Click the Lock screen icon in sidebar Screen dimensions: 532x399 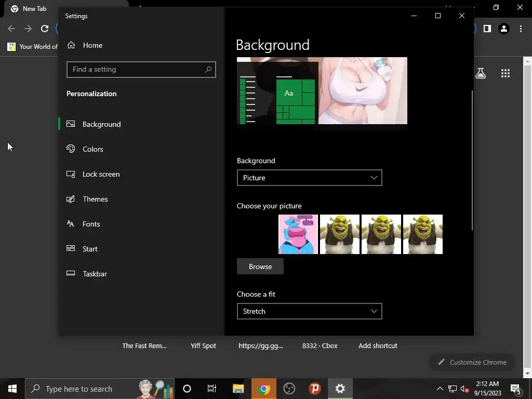(71, 174)
